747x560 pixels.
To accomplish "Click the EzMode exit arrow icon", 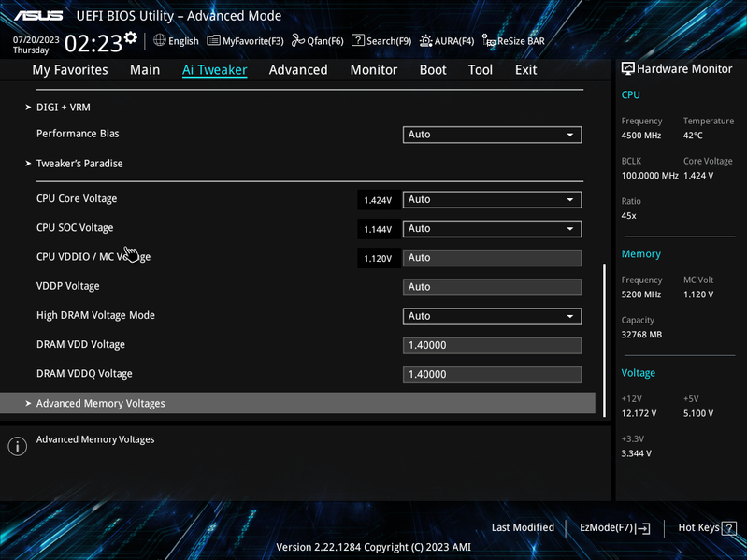I will (x=642, y=527).
